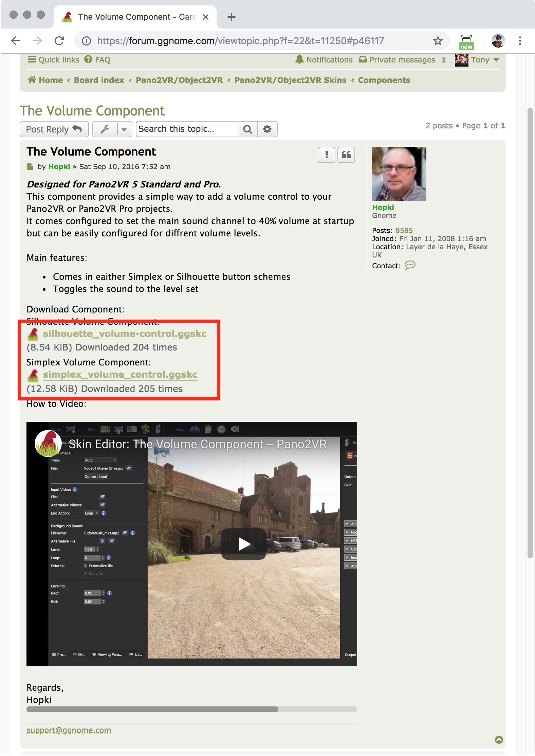Open Type Auto dropdown in video

tap(100, 460)
